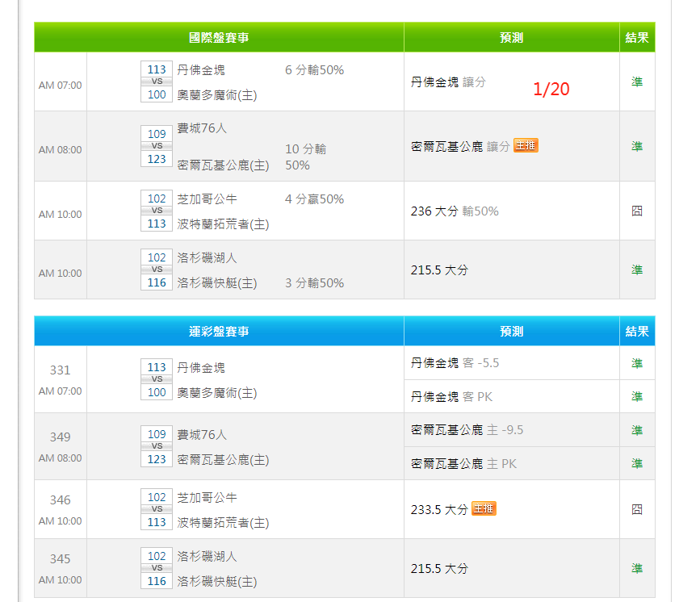Viewport: 700px width, 602px height.
Task: Click the score 109 in the 國際盤 table
Action: [x=157, y=134]
